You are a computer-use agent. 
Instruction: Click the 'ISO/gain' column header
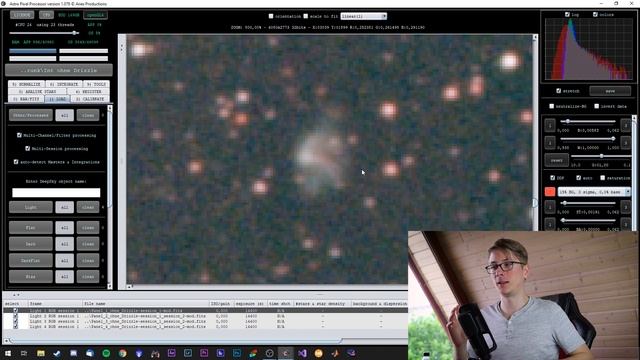tap(220, 304)
